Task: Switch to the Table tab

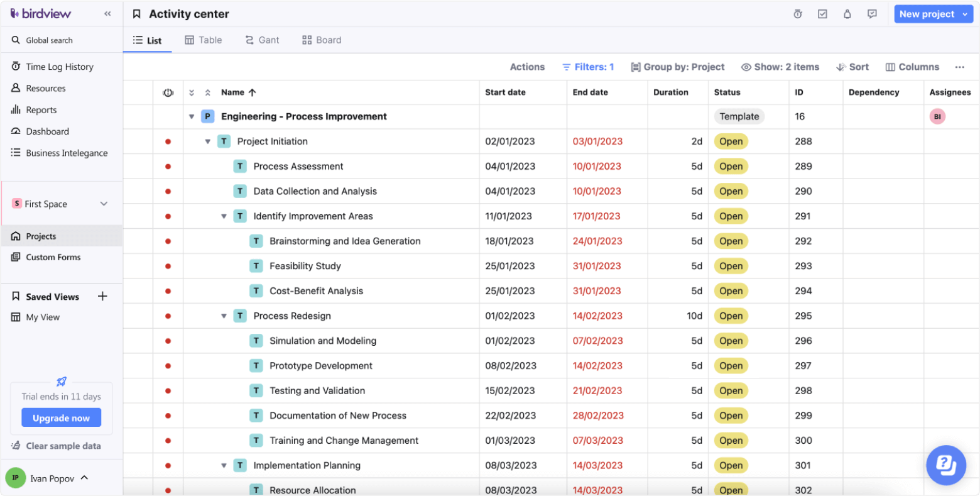Action: click(x=204, y=40)
